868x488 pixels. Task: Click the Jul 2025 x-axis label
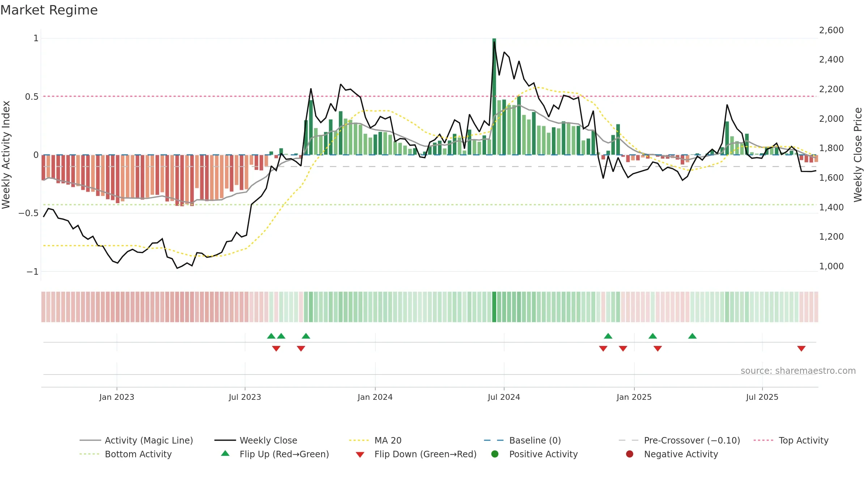click(x=762, y=397)
